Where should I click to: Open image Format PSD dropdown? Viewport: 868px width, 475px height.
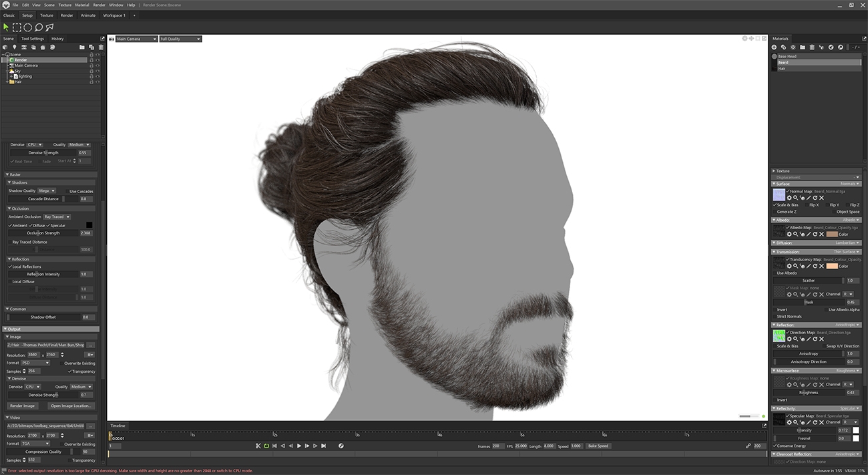pyautogui.click(x=35, y=363)
